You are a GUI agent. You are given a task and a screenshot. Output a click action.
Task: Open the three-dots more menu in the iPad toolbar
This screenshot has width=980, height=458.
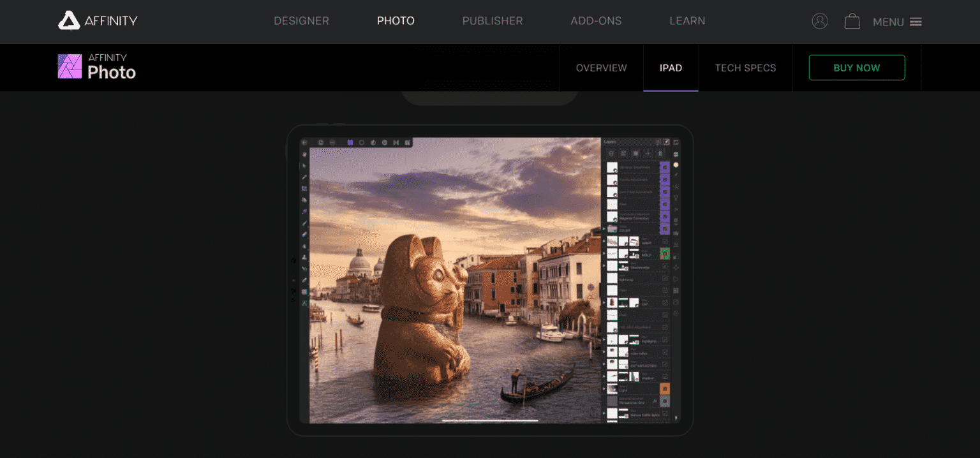(332, 143)
